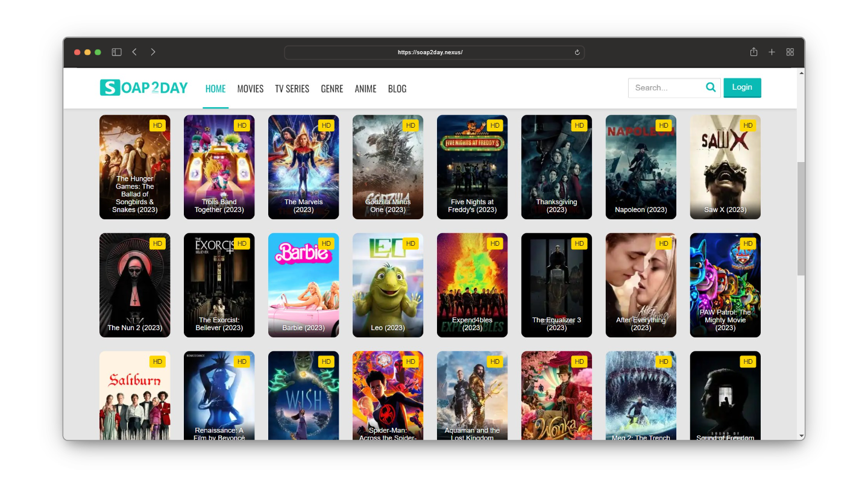Select Meg 2: The Trench poster

pyautogui.click(x=641, y=395)
